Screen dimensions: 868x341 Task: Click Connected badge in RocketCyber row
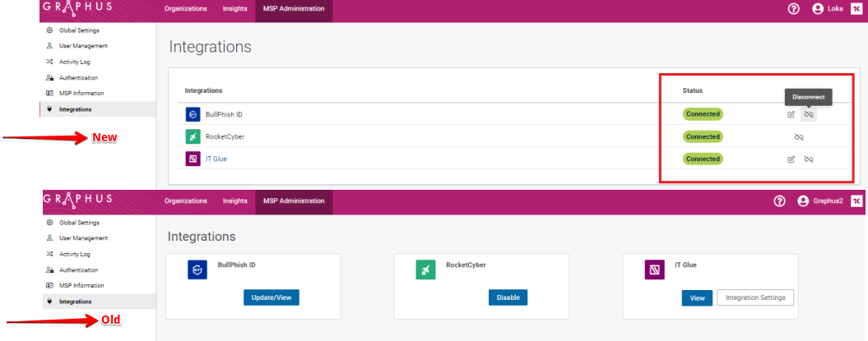pos(703,136)
